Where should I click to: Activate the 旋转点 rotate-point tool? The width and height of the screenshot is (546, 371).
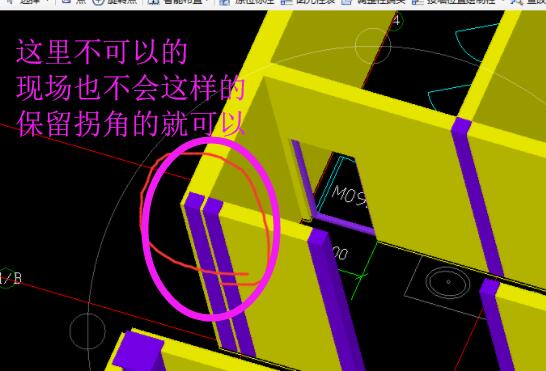(x=114, y=2)
